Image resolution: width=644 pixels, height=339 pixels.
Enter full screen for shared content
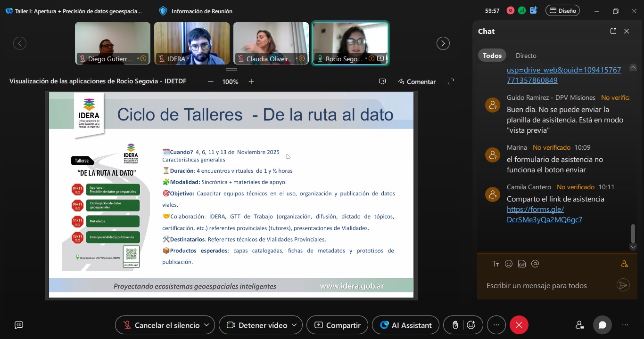pyautogui.click(x=450, y=81)
